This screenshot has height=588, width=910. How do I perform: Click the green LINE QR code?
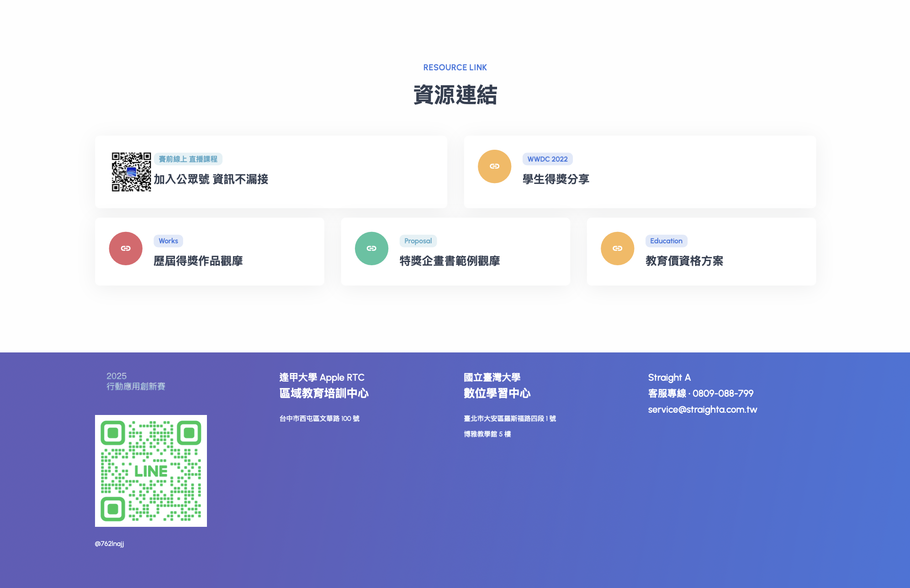[151, 471]
